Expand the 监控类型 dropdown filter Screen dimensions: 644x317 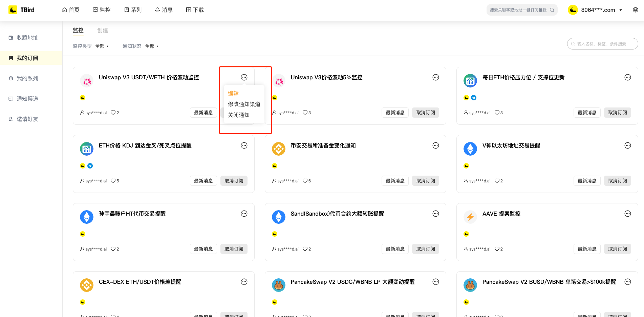point(102,46)
